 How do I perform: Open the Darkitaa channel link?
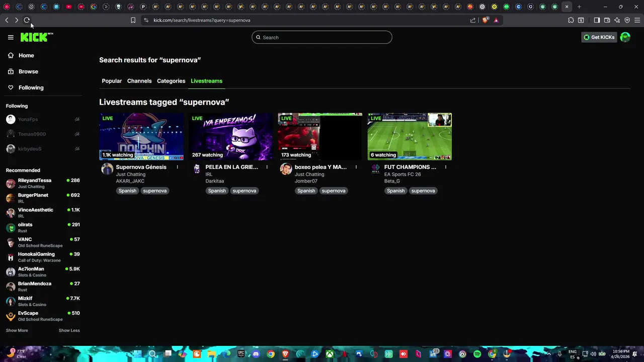click(x=215, y=181)
